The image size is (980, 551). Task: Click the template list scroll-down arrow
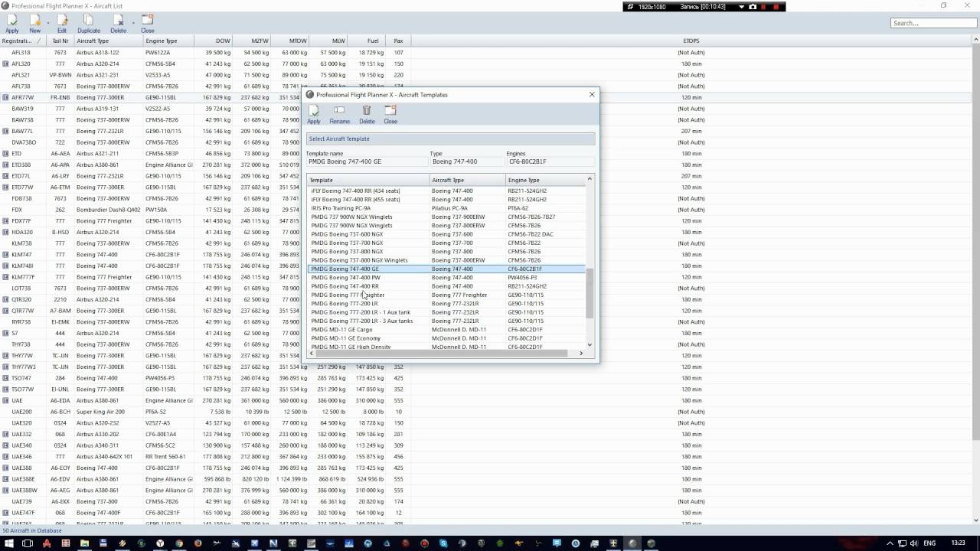[590, 345]
